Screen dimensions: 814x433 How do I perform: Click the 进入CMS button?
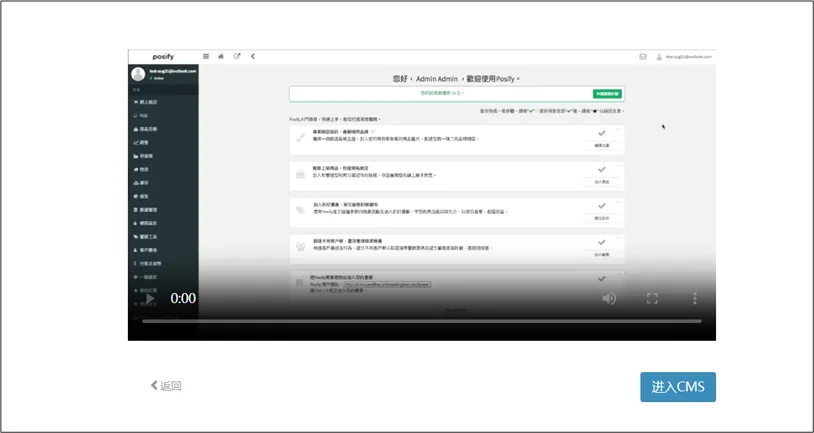(678, 387)
